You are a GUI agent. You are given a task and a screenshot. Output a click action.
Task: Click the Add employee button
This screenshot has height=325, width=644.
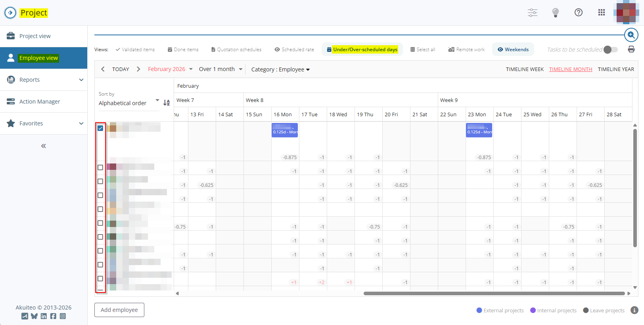pyautogui.click(x=119, y=310)
